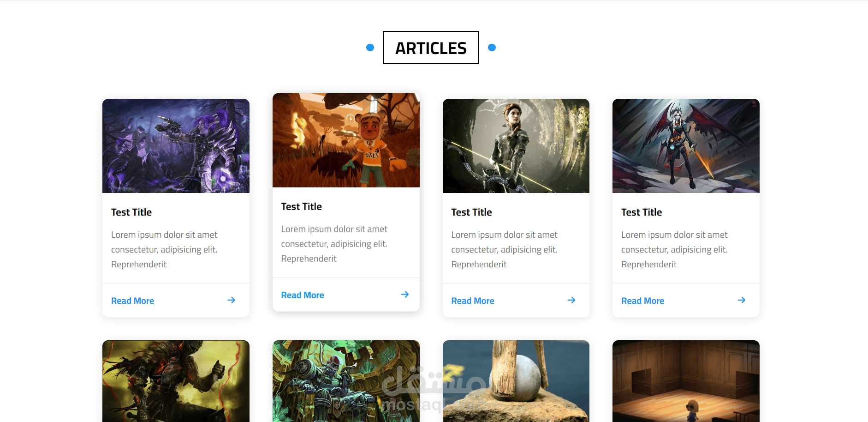Open the dark knight yellow artwork thumbnail
Image resolution: width=868 pixels, height=422 pixels.
176,381
